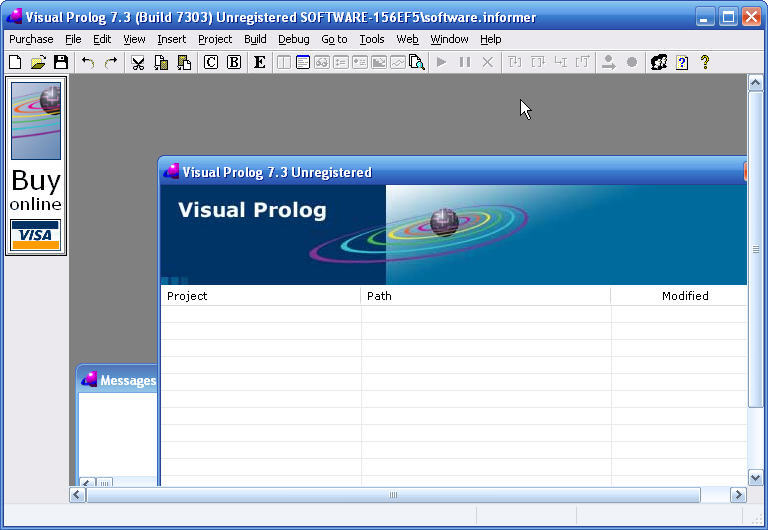Click the Execute 'E' toolbar icon
768x530 pixels.
[260, 62]
